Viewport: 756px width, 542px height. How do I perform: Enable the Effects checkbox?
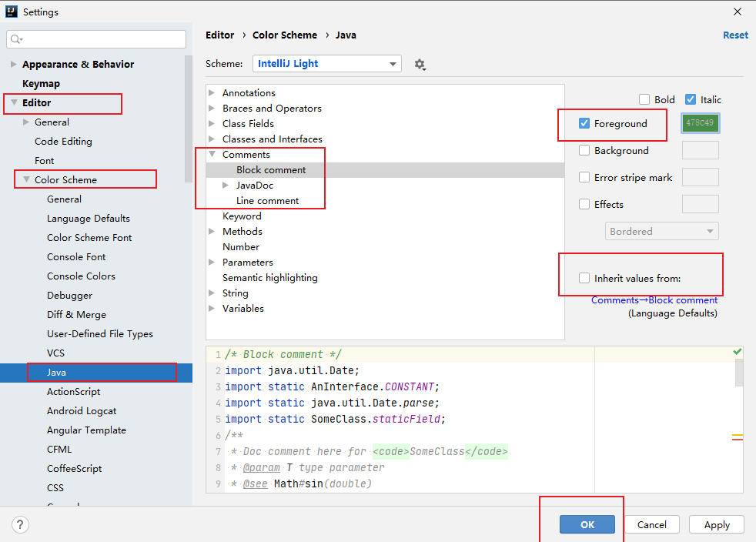pyautogui.click(x=584, y=205)
